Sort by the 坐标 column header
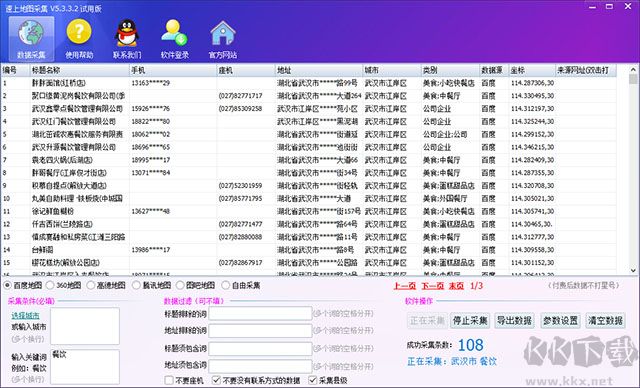 click(x=532, y=70)
